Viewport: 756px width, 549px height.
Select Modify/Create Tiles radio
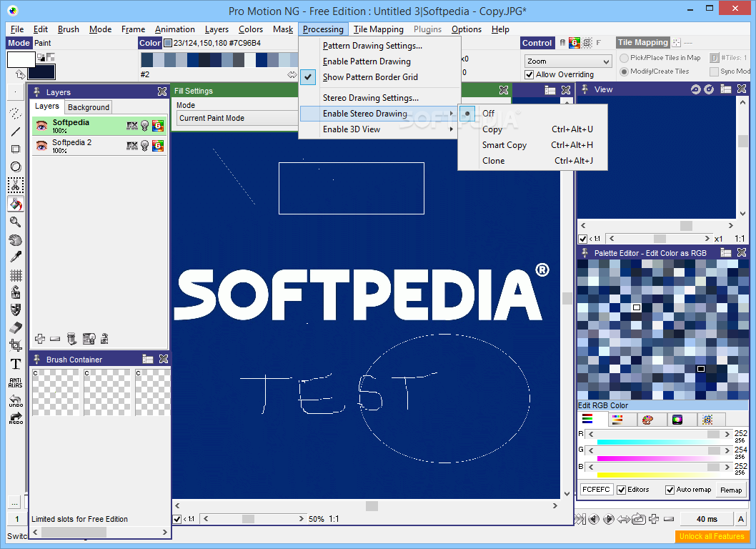click(625, 71)
